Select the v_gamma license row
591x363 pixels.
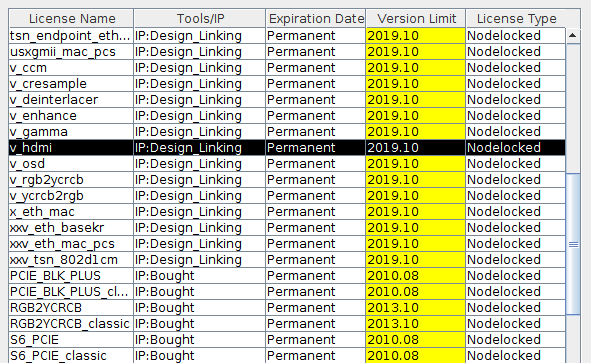[x=287, y=132]
